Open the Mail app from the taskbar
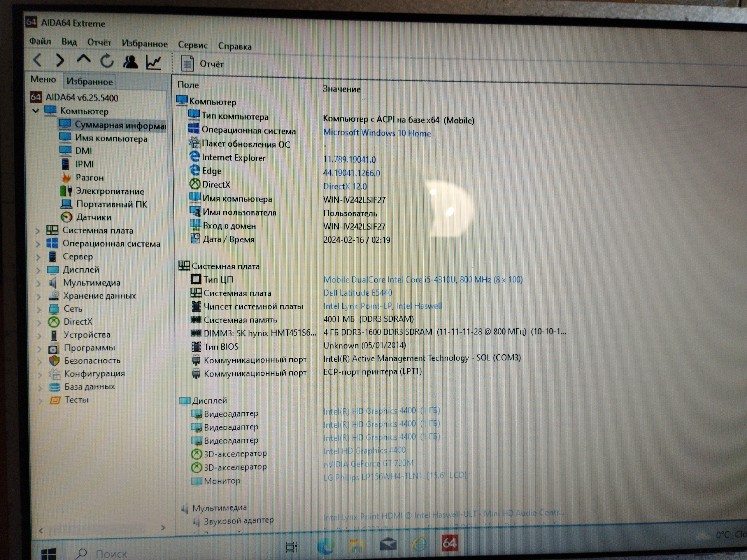The image size is (747, 560). [388, 544]
